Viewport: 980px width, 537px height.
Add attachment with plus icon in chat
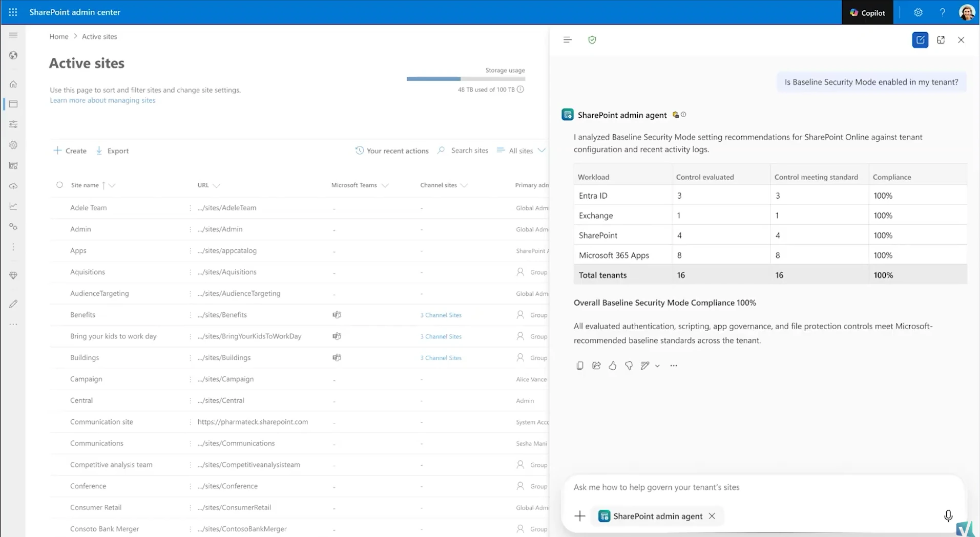pyautogui.click(x=580, y=516)
